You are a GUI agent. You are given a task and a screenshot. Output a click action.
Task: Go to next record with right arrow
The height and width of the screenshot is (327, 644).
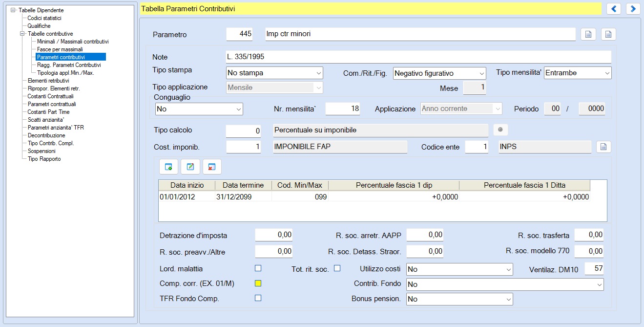[633, 9]
